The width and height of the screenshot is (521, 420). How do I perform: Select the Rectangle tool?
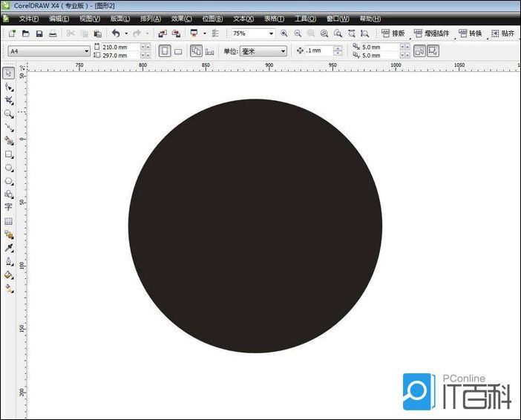pyautogui.click(x=9, y=154)
